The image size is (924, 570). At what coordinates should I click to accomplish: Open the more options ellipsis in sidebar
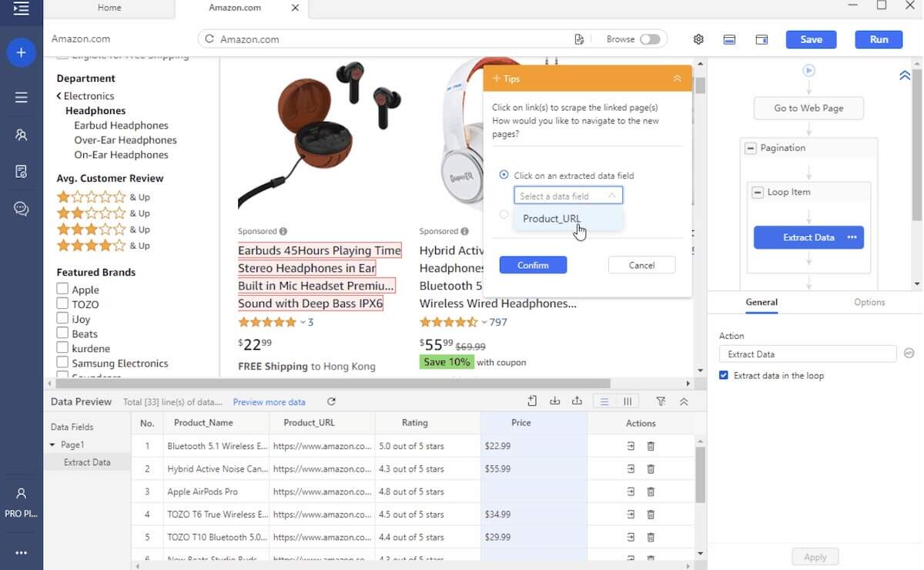[x=21, y=552]
